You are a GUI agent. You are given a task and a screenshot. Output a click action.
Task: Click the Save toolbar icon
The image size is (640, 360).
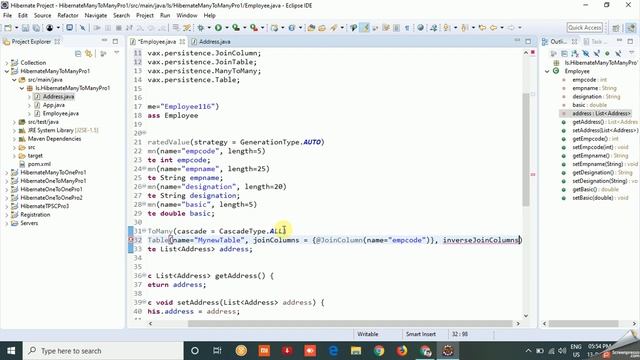coord(25,28)
